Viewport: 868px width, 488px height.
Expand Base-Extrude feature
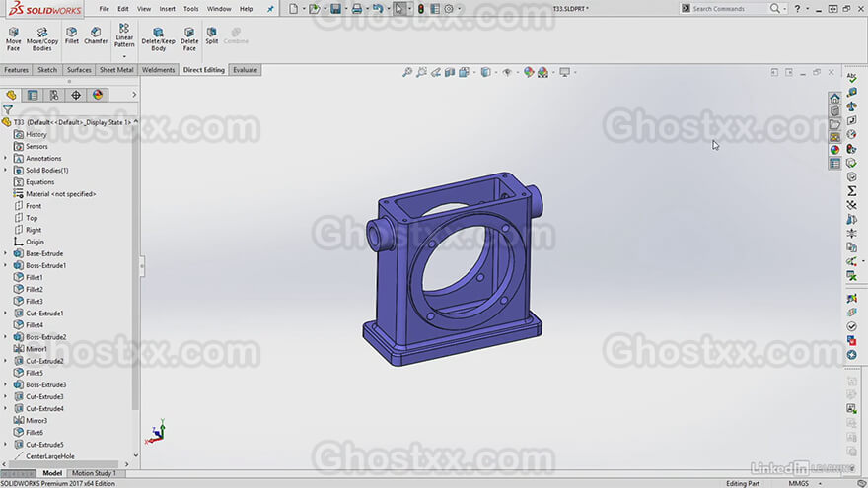tap(6, 253)
